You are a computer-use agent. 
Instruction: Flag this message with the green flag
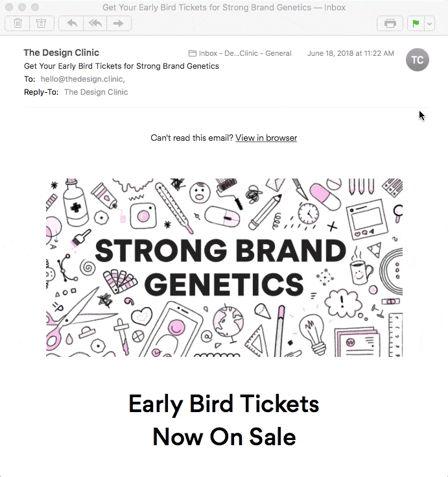pyautogui.click(x=415, y=23)
